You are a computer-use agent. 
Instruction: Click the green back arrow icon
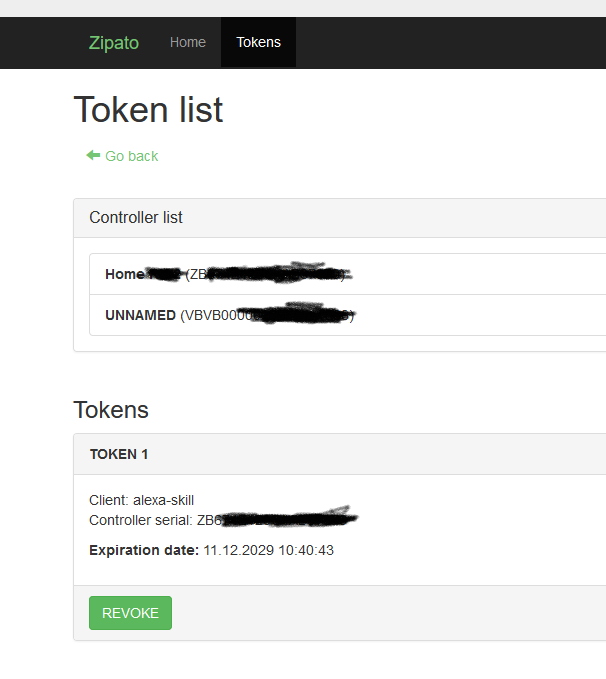tap(93, 155)
